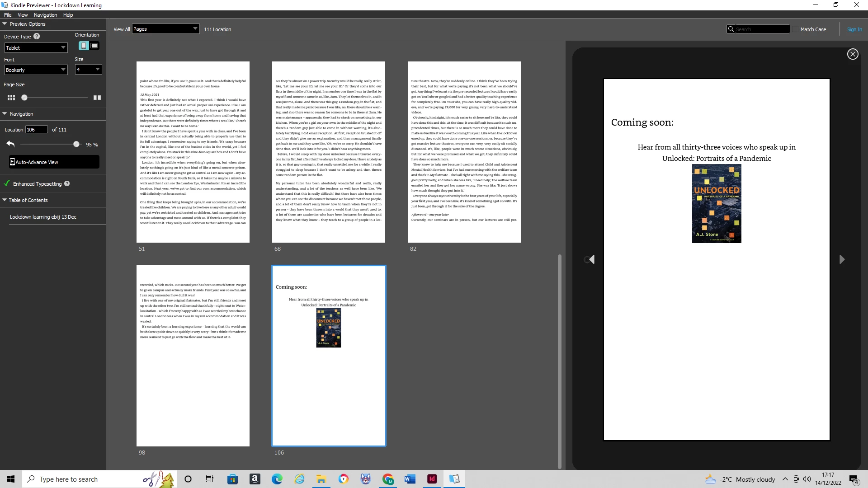The height and width of the screenshot is (488, 868).
Task: Select portrait orientation icon
Action: pos(84,46)
